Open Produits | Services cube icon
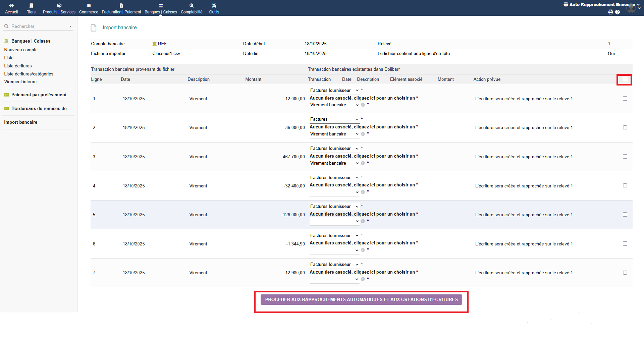644x342 pixels. 59,6
